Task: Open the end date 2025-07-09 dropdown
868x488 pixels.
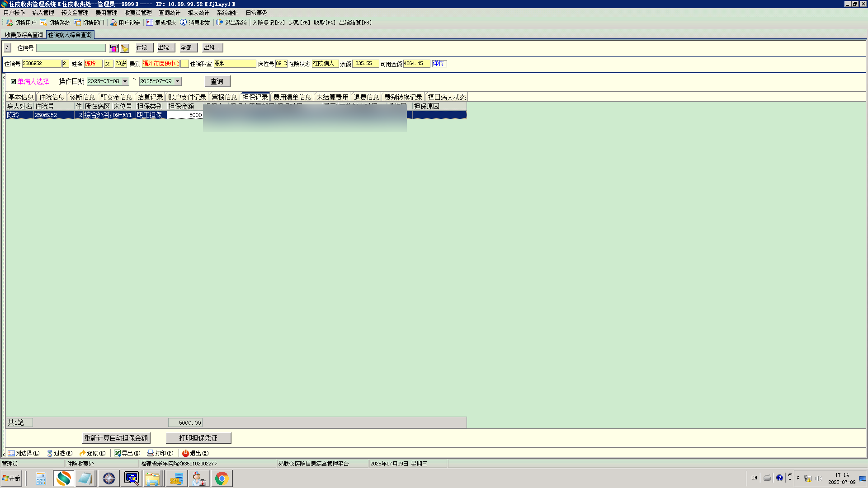Action: point(178,81)
